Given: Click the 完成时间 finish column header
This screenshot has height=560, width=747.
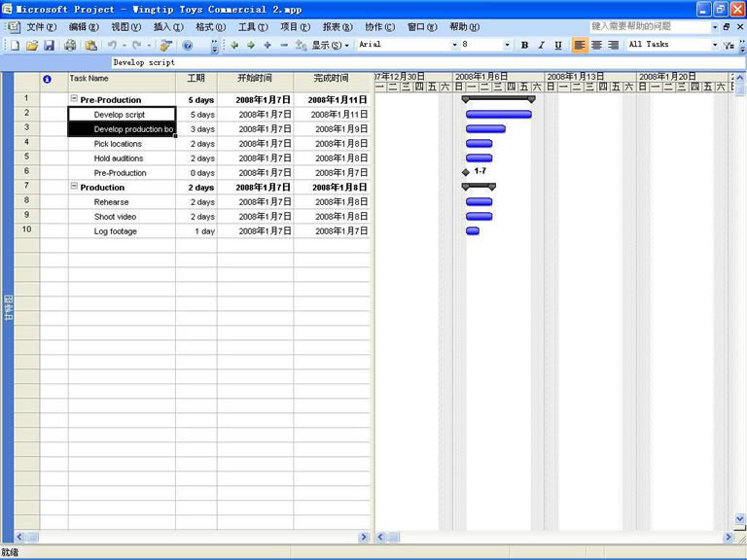Looking at the screenshot, I should [332, 82].
